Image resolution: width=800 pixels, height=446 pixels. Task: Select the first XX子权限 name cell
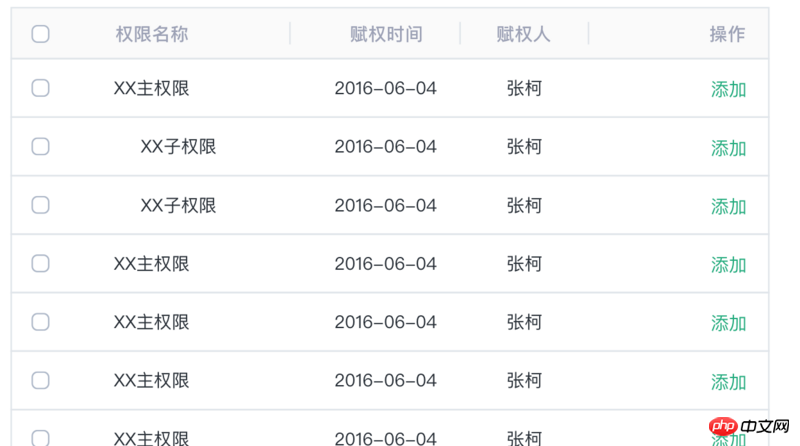coord(178,147)
